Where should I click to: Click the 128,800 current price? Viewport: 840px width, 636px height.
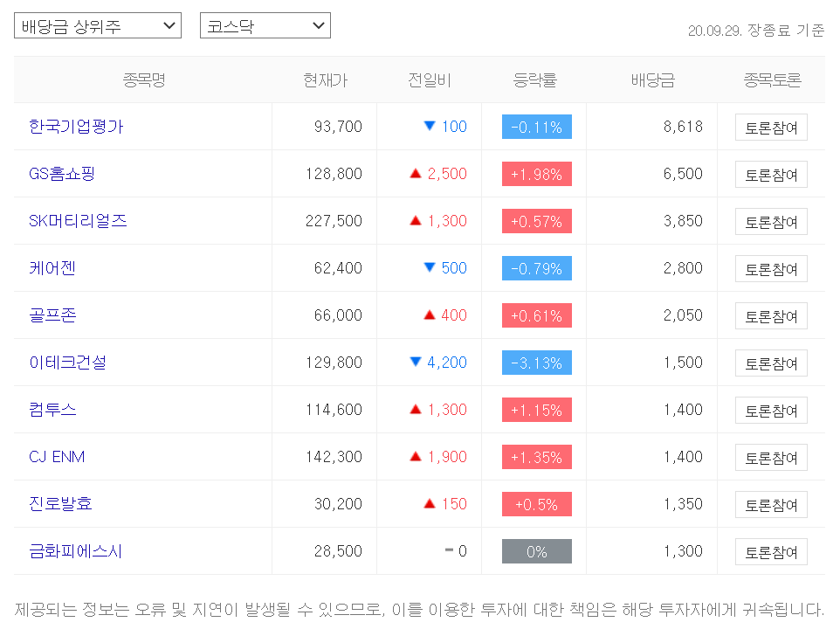(x=334, y=174)
